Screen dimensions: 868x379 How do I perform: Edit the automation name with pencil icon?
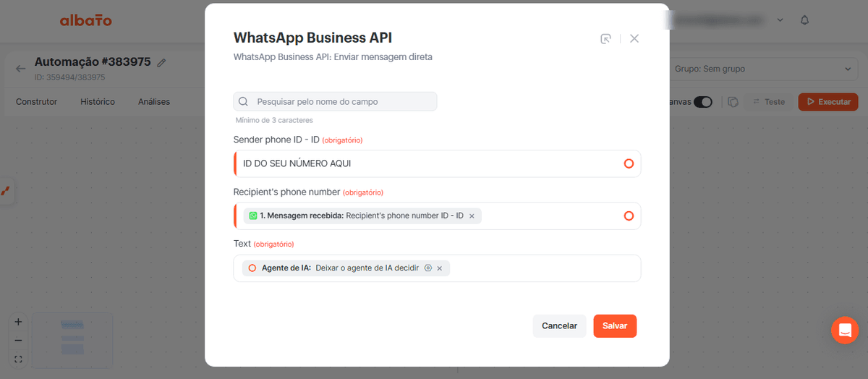tap(161, 63)
